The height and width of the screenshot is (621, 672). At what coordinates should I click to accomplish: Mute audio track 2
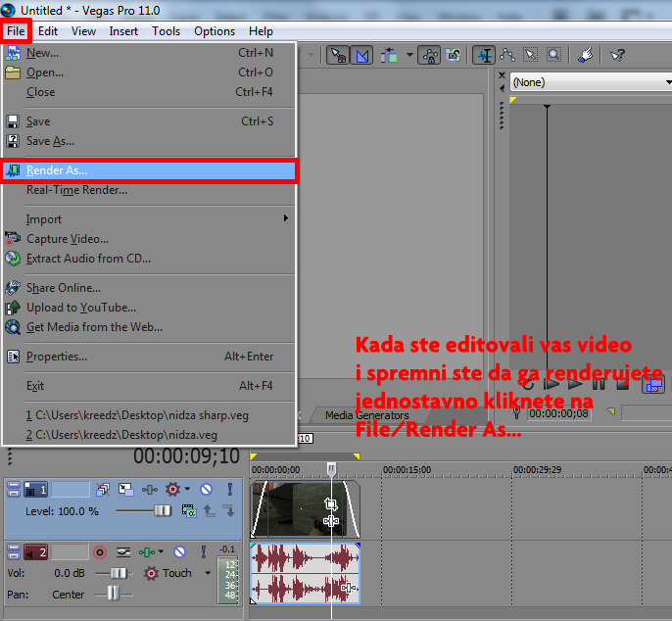tap(180, 552)
